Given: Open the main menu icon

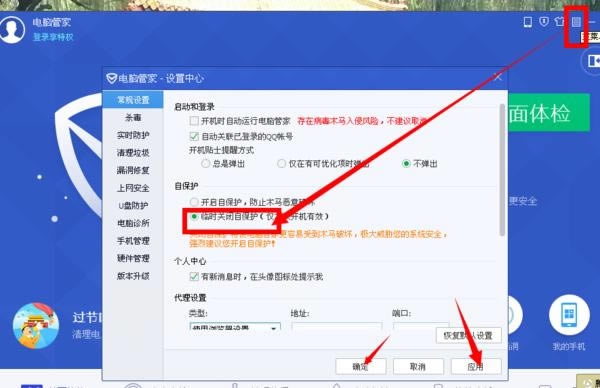Looking at the screenshot, I should coord(576,22).
